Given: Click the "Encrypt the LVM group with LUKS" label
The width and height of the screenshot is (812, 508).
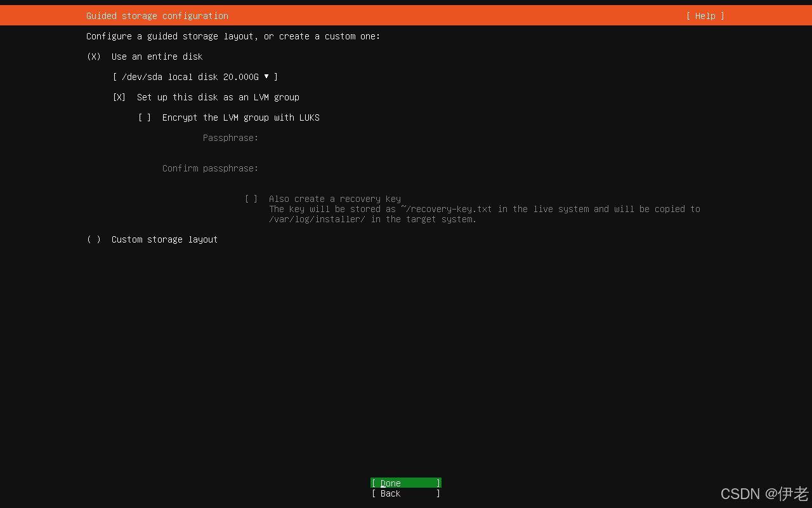Looking at the screenshot, I should pos(240,117).
